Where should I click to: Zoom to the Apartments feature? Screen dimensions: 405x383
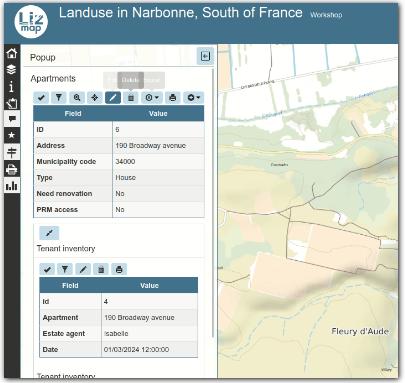tap(77, 98)
